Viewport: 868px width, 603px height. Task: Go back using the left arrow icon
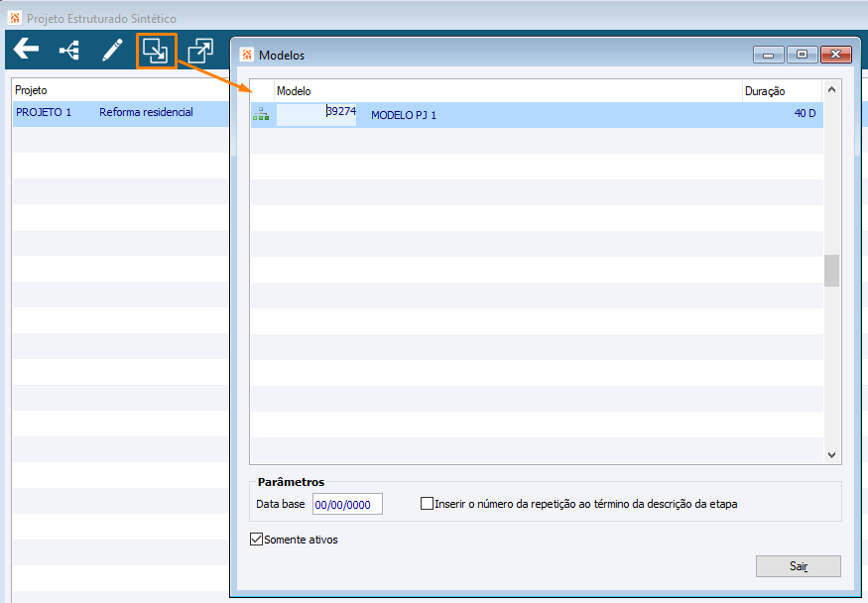pyautogui.click(x=26, y=49)
